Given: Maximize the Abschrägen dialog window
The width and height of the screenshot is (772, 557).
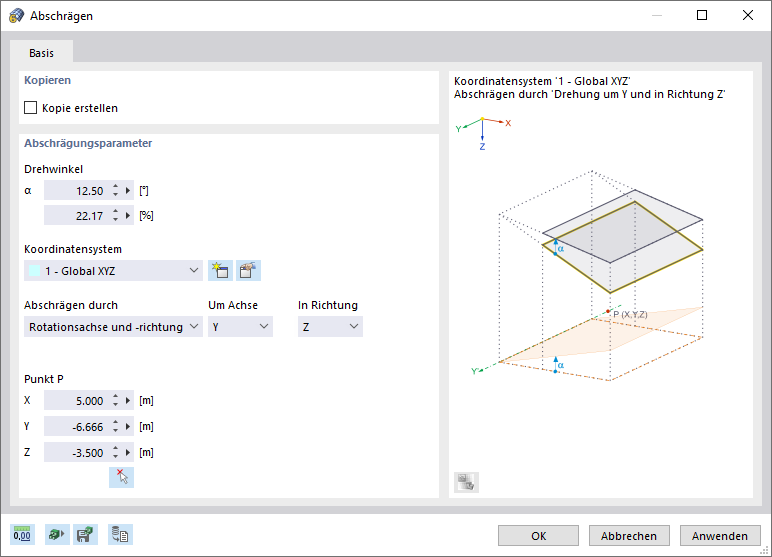Looking at the screenshot, I should point(702,15).
